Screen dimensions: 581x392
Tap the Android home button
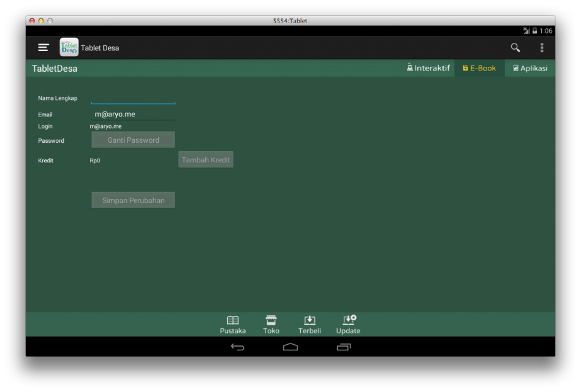pyautogui.click(x=290, y=347)
